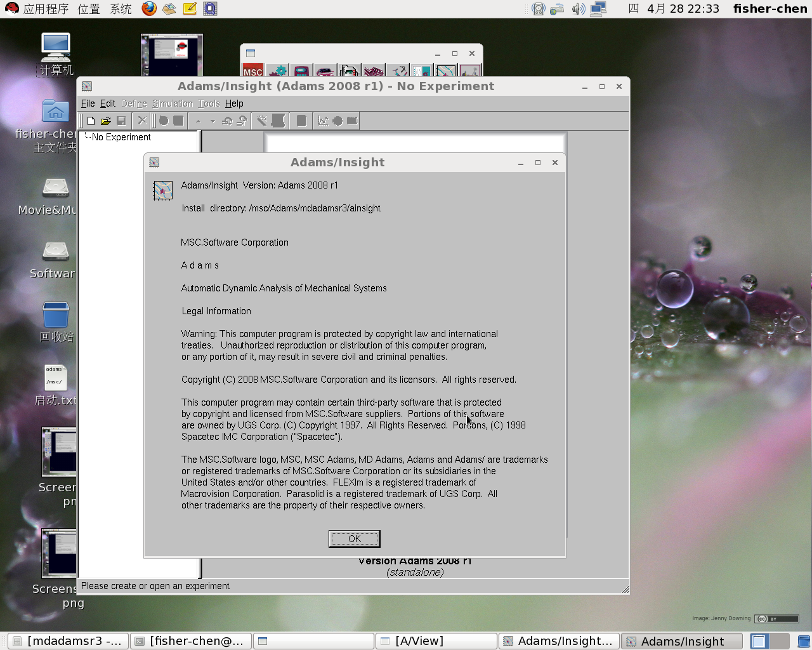Screen dimensions: 812x650
Task: Click the fisher-chen user name in the panel
Action: coord(770,9)
